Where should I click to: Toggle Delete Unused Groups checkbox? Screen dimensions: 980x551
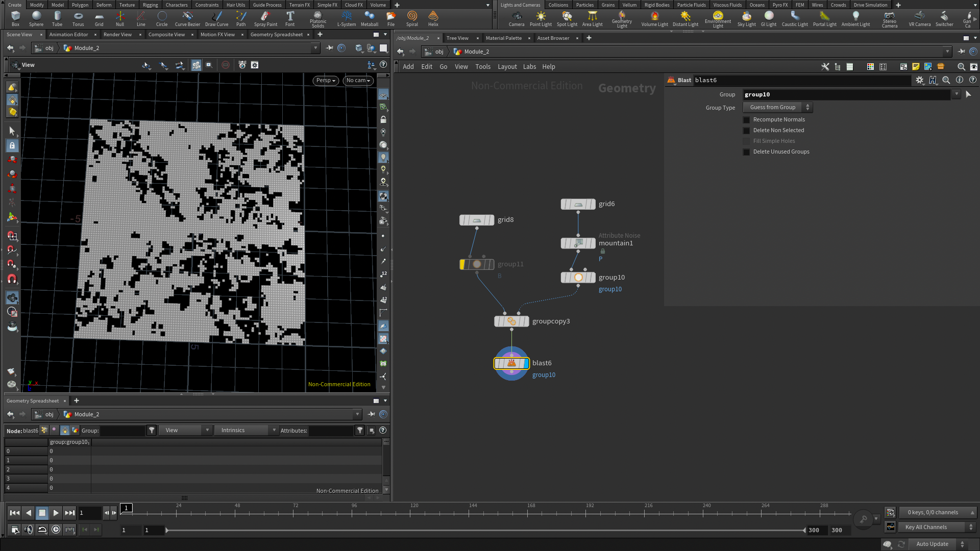[x=746, y=152]
